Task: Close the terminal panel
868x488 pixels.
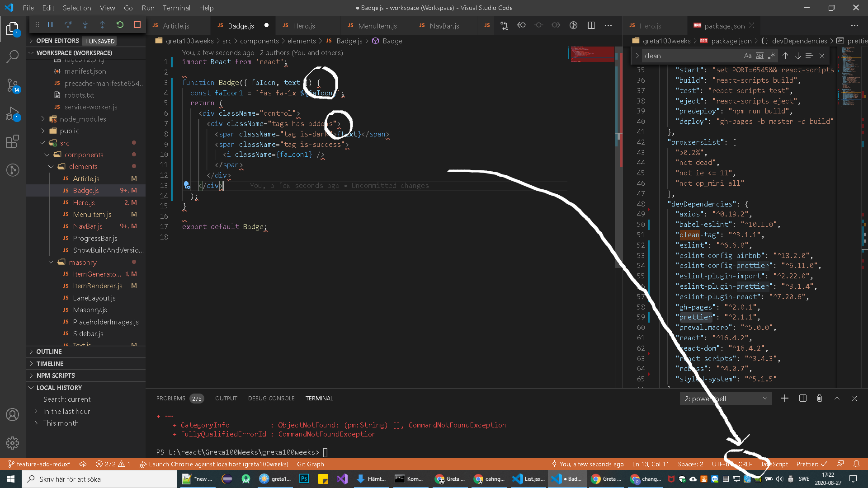Action: [854, 399]
